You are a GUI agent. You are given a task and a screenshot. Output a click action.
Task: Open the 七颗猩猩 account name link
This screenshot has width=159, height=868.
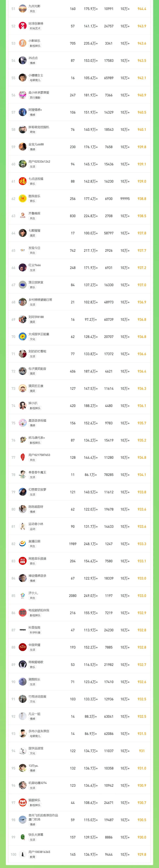pyautogui.click(x=34, y=230)
